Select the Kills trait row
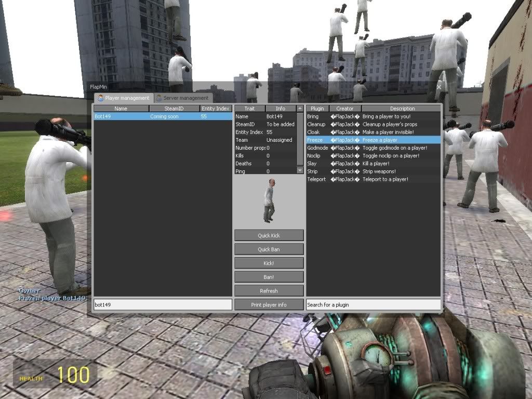 point(265,155)
